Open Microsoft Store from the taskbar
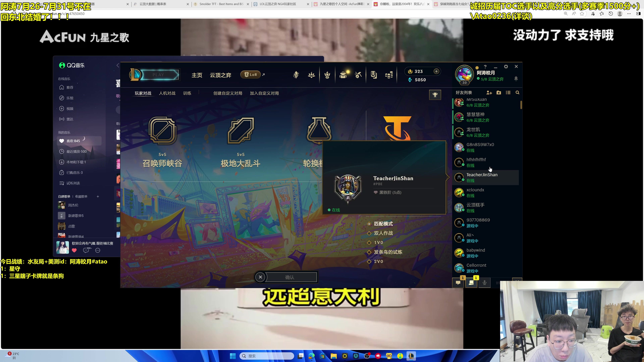The width and height of the screenshot is (644, 362). 323,356
